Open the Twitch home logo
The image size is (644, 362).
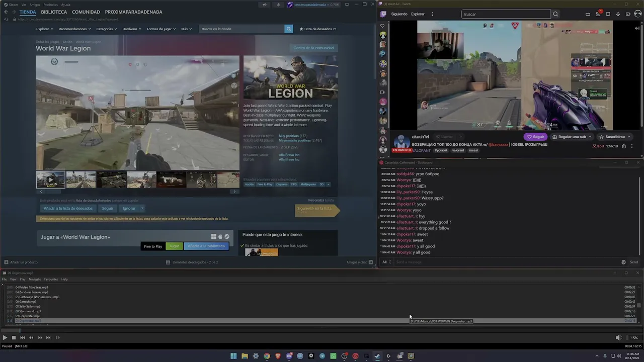click(383, 14)
